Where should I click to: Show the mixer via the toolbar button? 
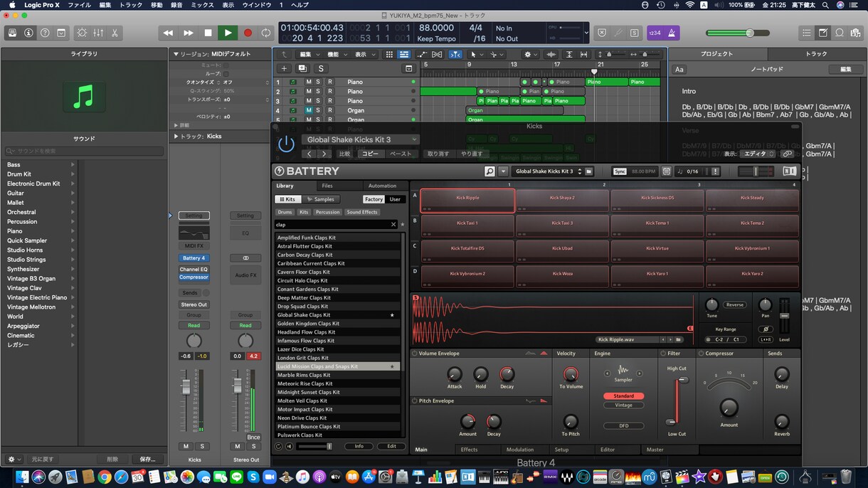[x=99, y=33]
